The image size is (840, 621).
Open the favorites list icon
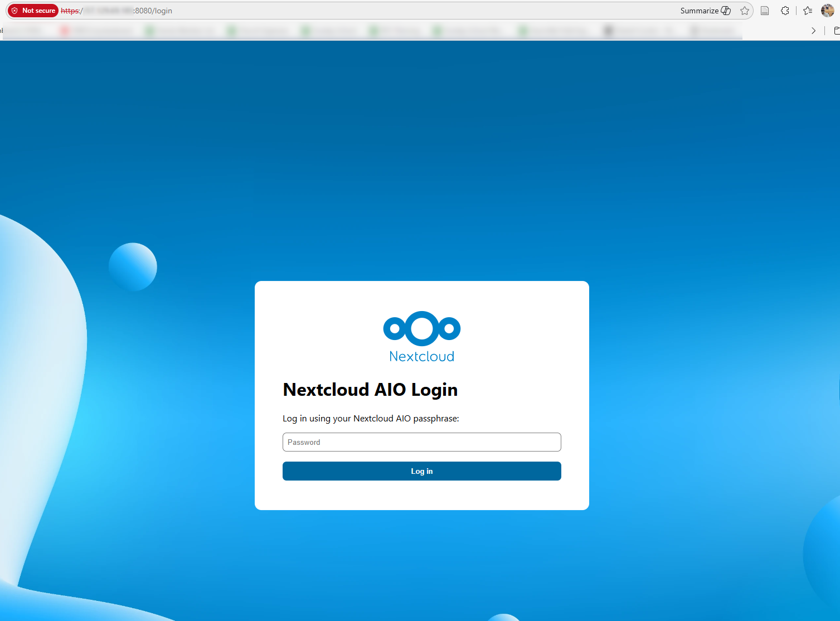point(807,11)
